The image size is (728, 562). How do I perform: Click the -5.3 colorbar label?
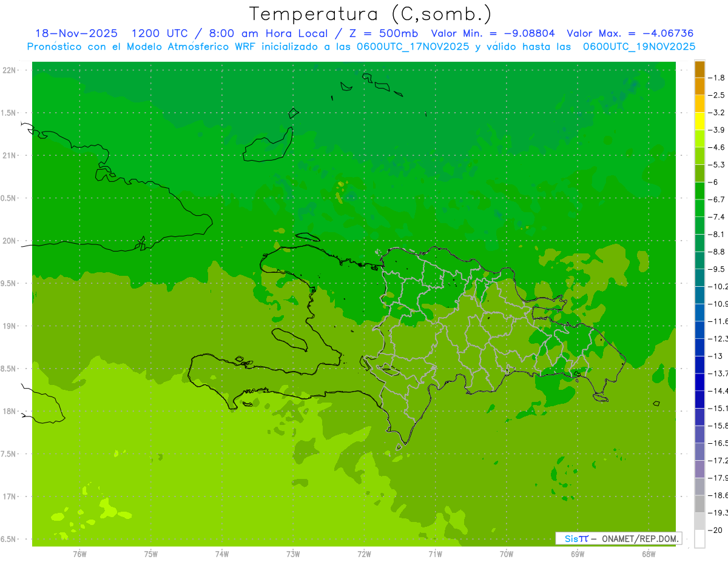point(718,165)
